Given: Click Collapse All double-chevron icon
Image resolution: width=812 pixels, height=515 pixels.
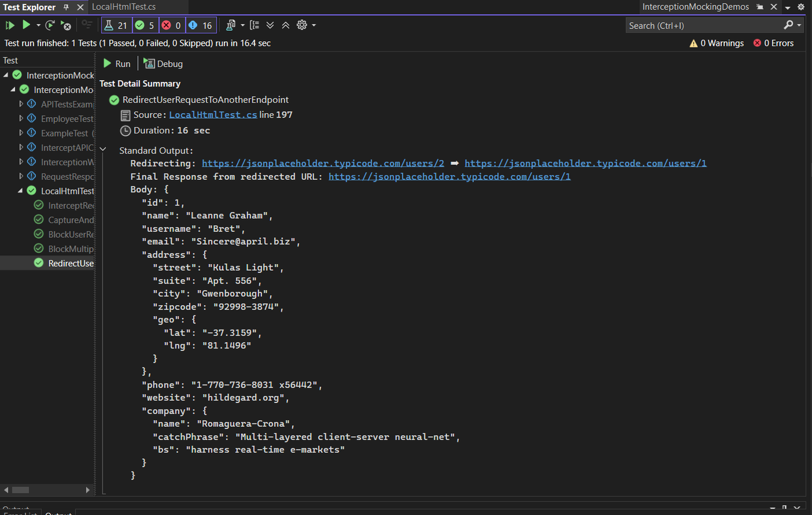Looking at the screenshot, I should (x=286, y=25).
